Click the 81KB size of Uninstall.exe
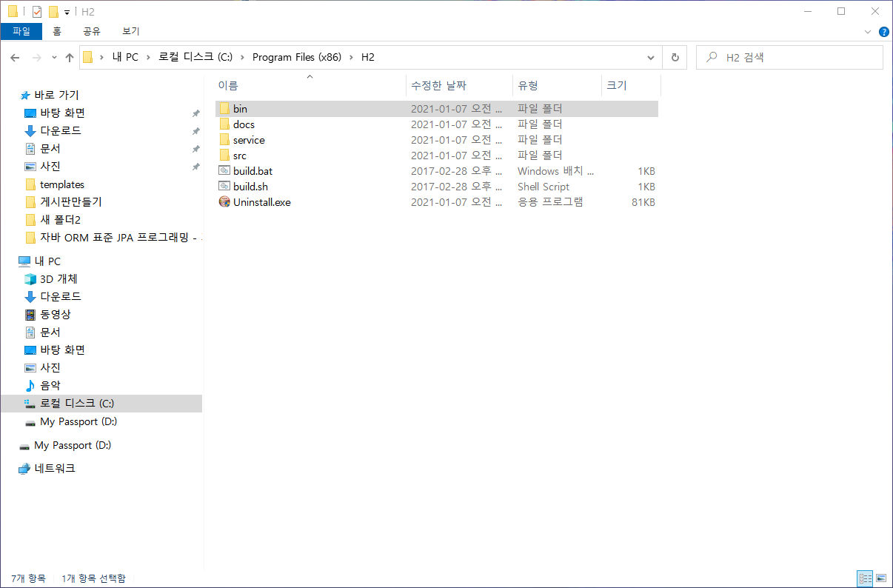This screenshot has height=588, width=893. click(643, 202)
